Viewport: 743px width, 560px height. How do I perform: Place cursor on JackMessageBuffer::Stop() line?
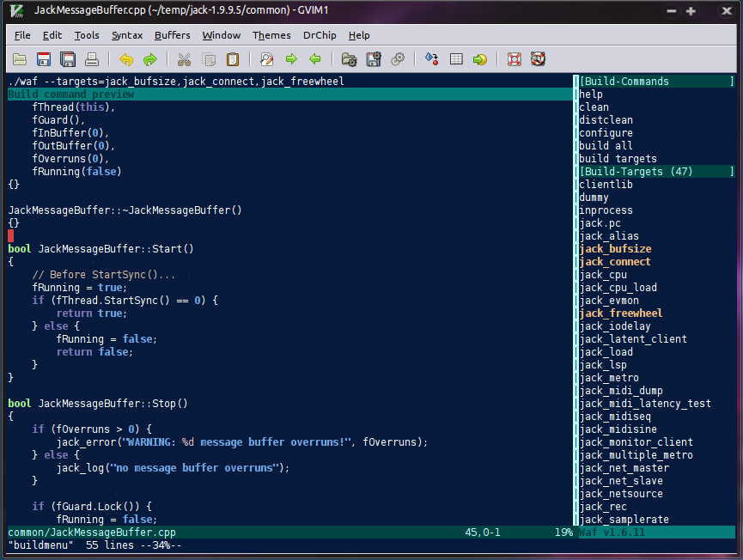coord(98,404)
